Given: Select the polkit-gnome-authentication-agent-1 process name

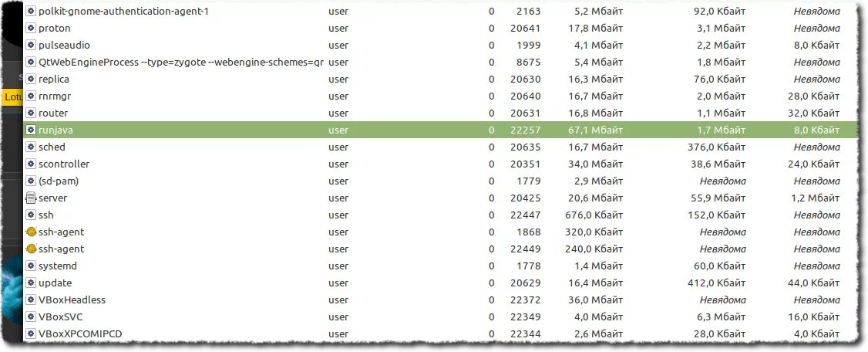Looking at the screenshot, I should pyautogui.click(x=123, y=12).
